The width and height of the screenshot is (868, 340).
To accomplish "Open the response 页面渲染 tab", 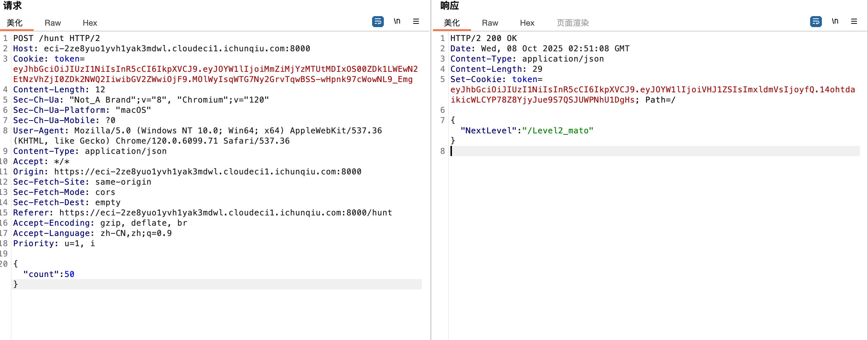I will (572, 23).
